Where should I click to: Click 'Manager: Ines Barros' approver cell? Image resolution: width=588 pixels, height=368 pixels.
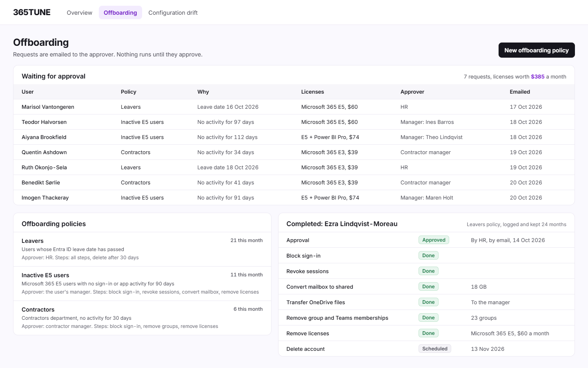click(427, 122)
